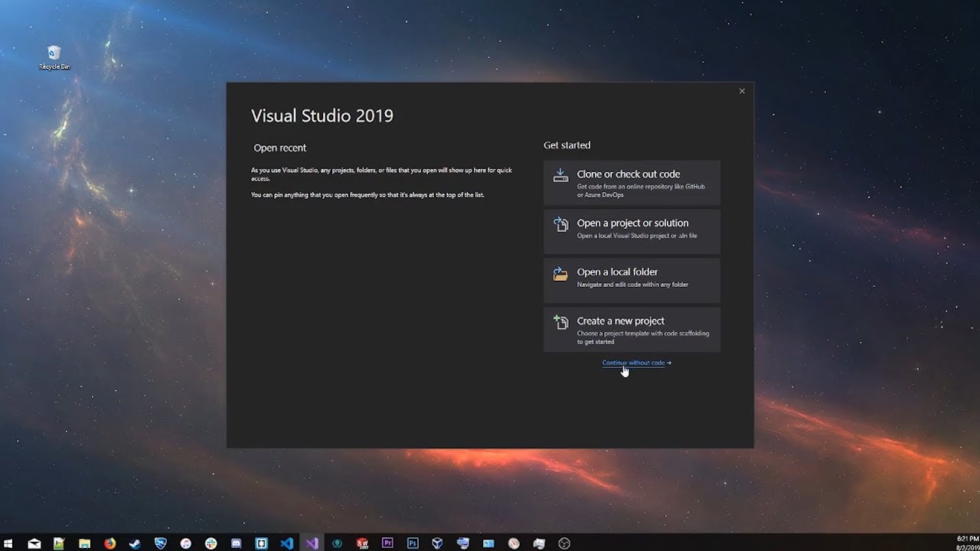Open iTunes from the taskbar

(185, 543)
